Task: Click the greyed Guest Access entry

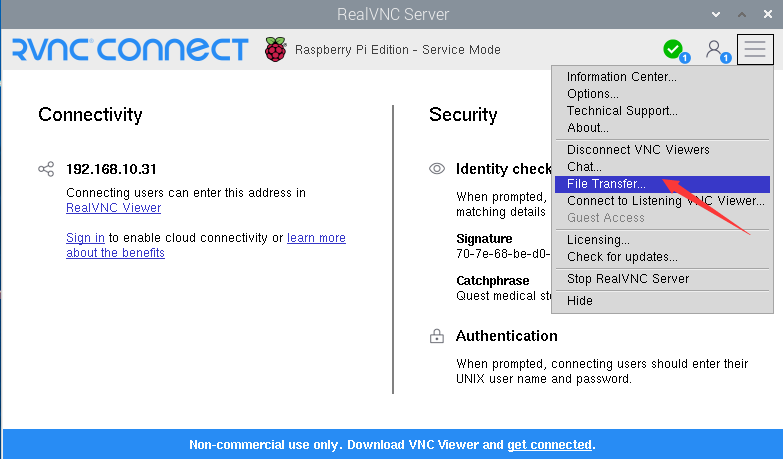Action: [662, 218]
